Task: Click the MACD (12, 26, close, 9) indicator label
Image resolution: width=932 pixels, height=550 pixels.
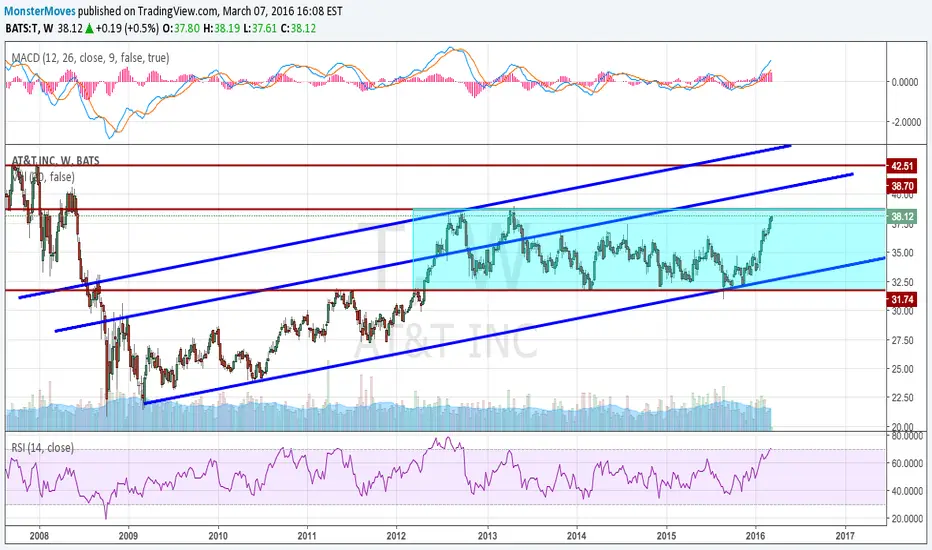Action: point(90,58)
